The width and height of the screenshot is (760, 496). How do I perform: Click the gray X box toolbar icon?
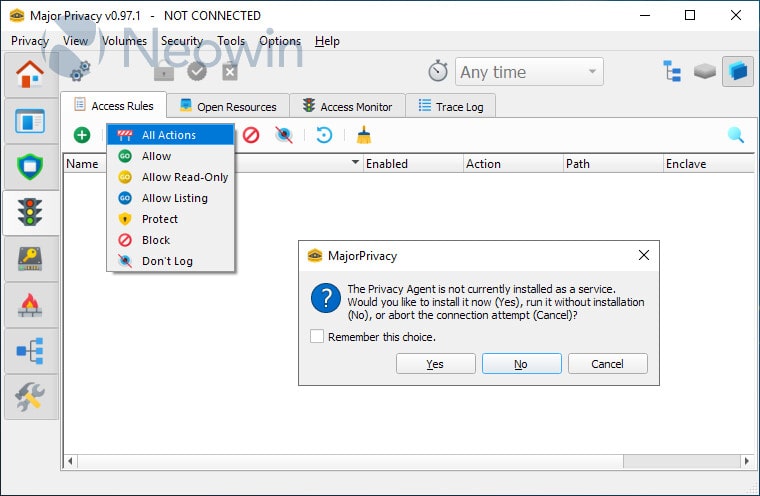(x=230, y=72)
